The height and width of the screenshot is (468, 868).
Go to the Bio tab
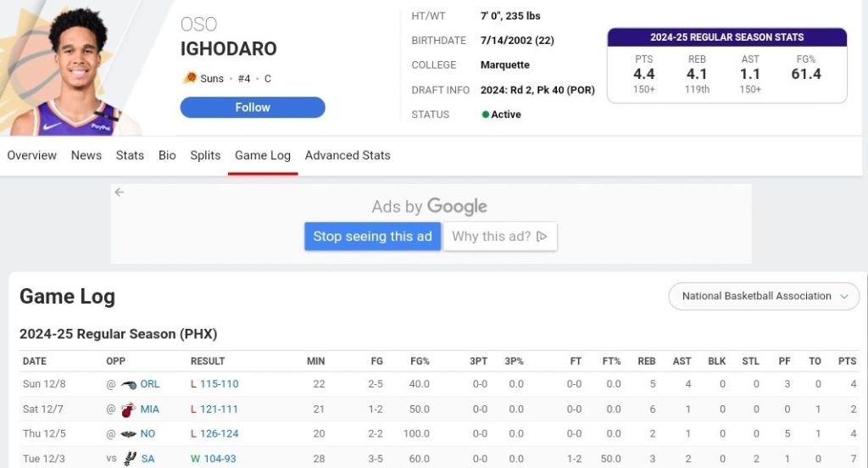click(167, 155)
